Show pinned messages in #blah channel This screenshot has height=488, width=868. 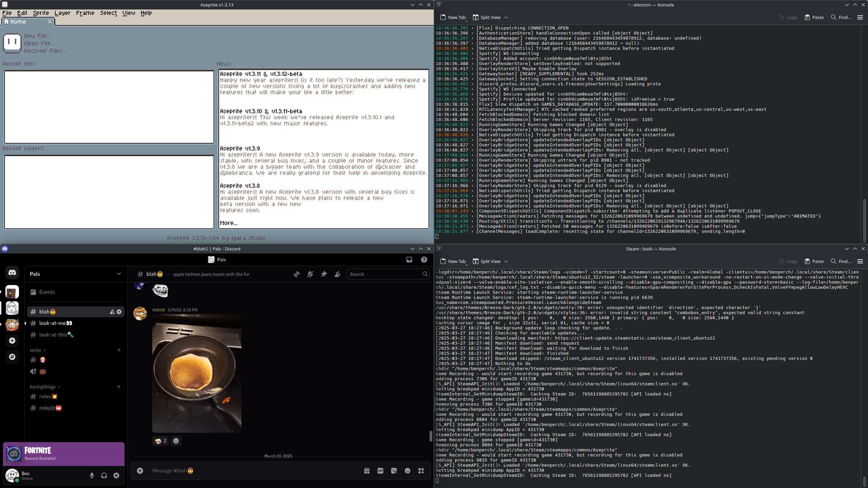click(x=324, y=274)
